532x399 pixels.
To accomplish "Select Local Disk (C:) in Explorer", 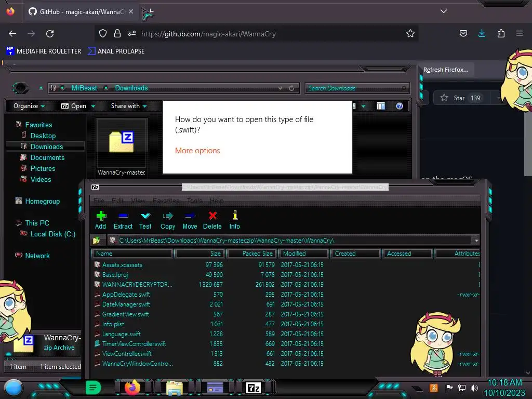I will pyautogui.click(x=52, y=234).
